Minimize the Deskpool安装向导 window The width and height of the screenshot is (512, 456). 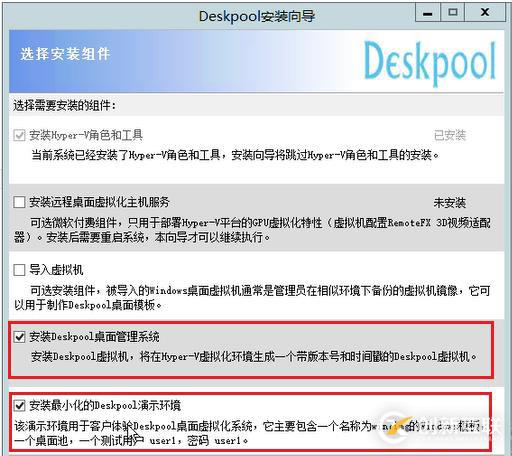428,13
